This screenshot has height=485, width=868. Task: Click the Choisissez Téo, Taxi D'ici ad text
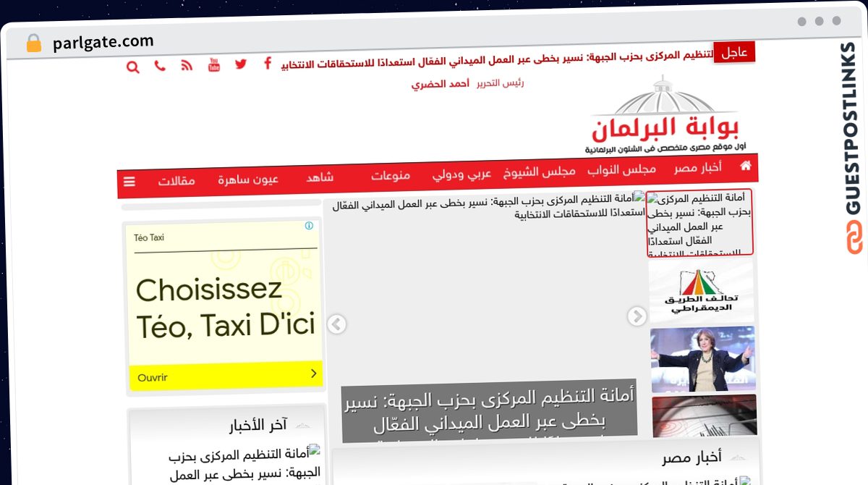tap(226, 308)
